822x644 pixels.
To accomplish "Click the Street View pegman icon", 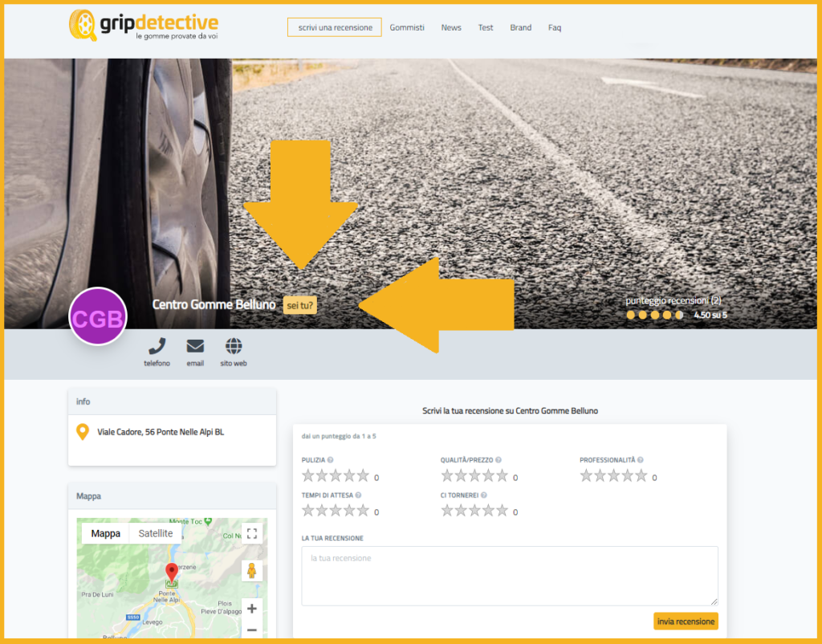I will click(x=251, y=571).
